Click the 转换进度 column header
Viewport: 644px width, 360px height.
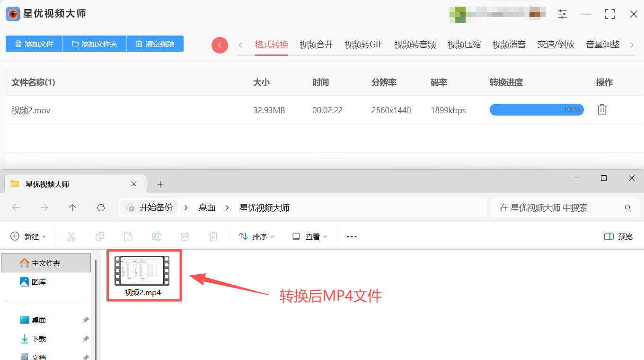506,82
